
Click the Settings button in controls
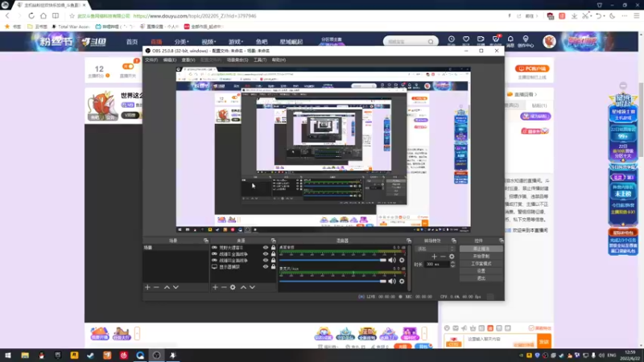coord(481,271)
